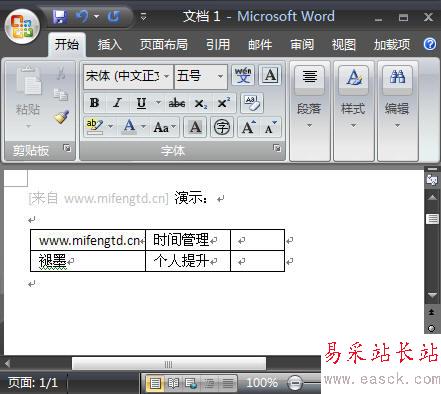This screenshot has width=441, height=394.
Task: Open font color dropdown arrow
Action: pyautogui.click(x=144, y=126)
